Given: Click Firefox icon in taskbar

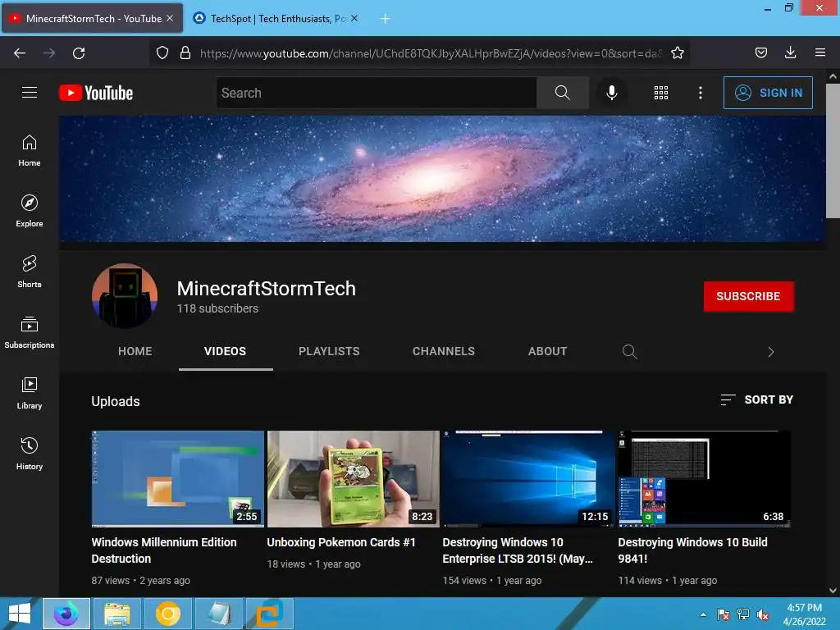Looking at the screenshot, I should tap(66, 614).
